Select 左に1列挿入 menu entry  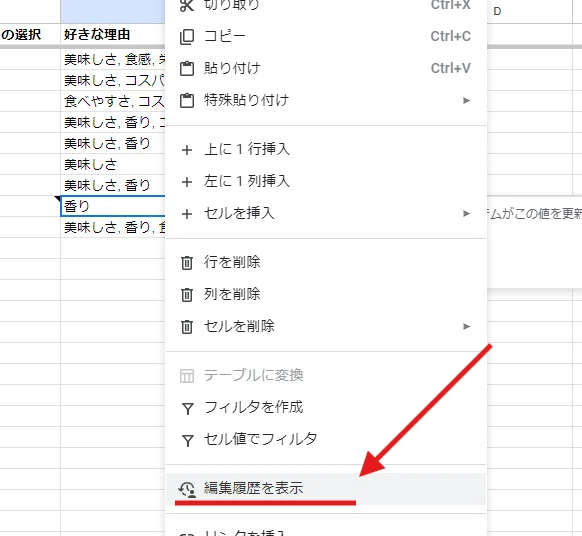tap(326, 182)
